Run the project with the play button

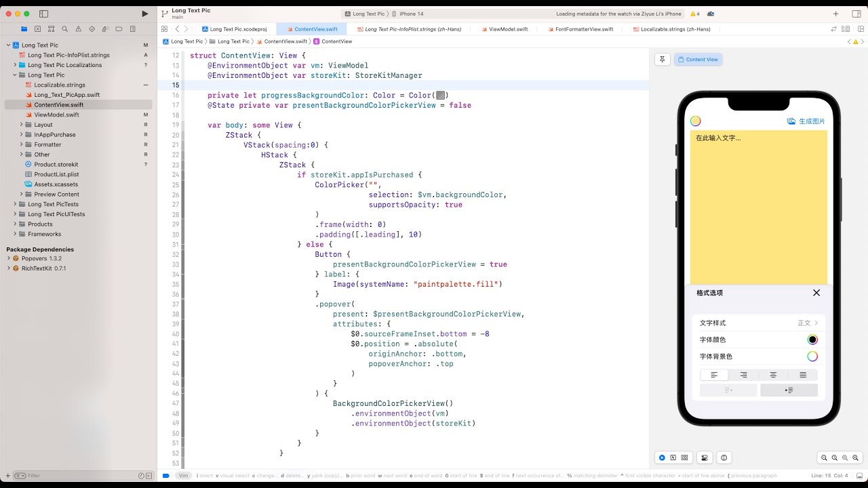144,14
